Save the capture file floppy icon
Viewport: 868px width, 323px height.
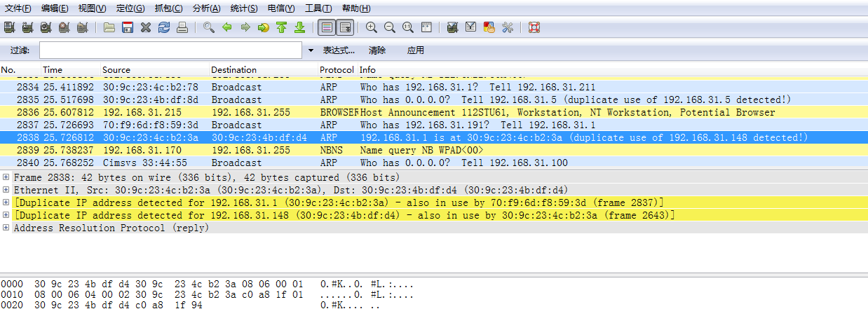point(128,27)
